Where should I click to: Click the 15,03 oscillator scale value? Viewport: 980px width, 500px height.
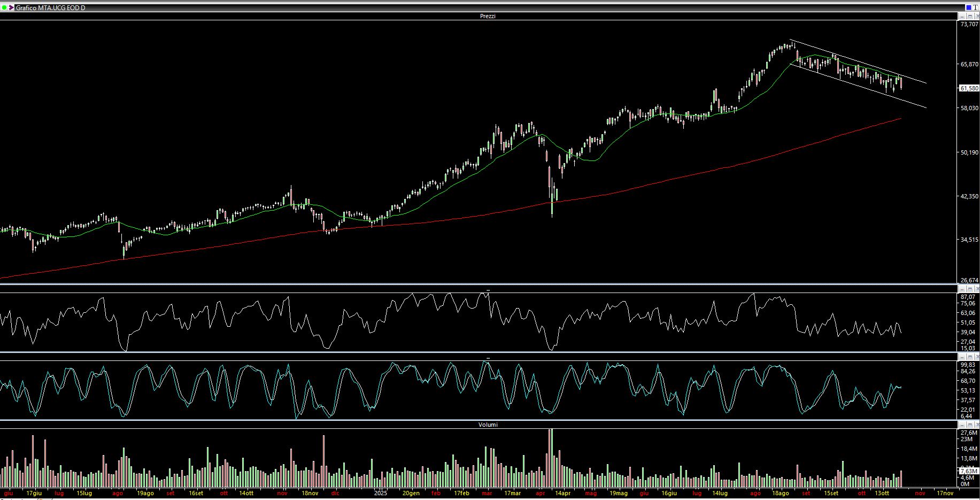pos(968,348)
